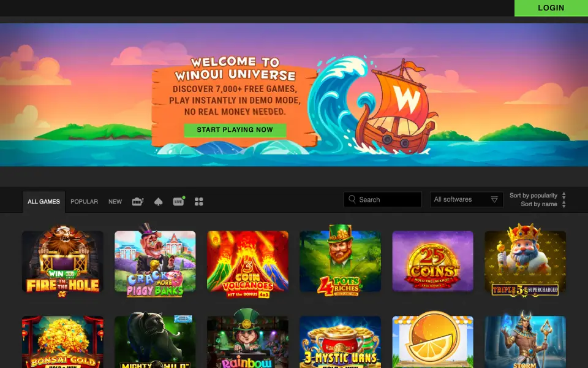The height and width of the screenshot is (368, 588).
Task: Switch to the POPULAR tab
Action: coord(84,201)
